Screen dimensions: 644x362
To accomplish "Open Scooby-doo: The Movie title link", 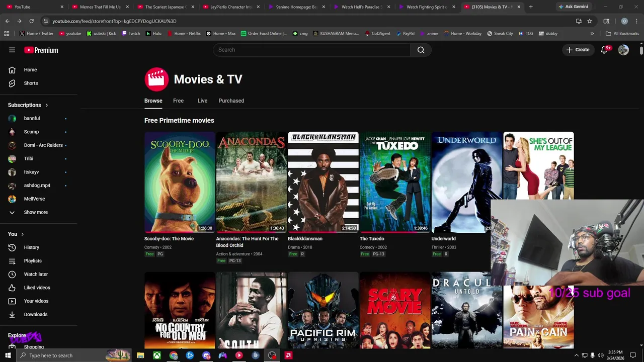I will [x=169, y=239].
